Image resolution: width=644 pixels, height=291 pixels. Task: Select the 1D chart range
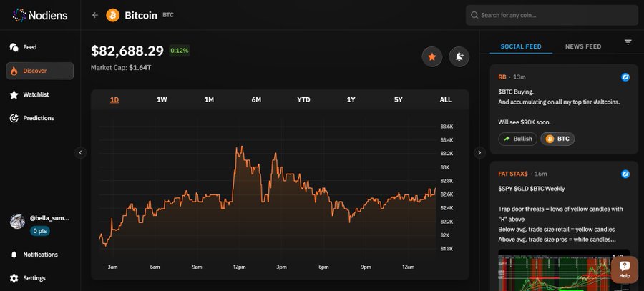pyautogui.click(x=114, y=99)
